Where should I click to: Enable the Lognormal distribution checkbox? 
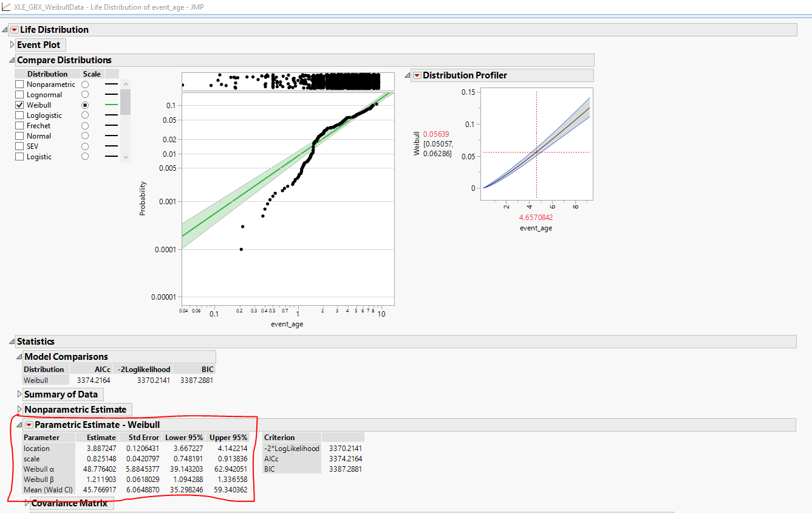click(x=18, y=94)
